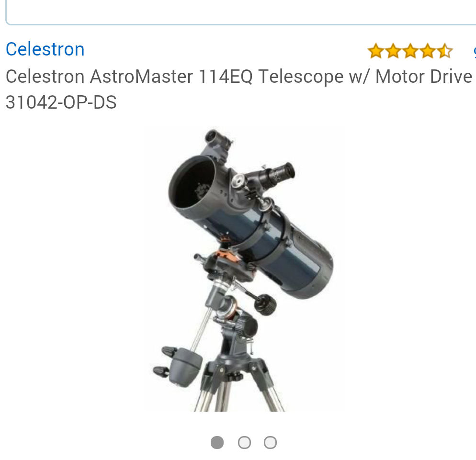Viewport: 476px width, 460px height.
Task: Open the Celestron brand link
Action: tap(45, 49)
